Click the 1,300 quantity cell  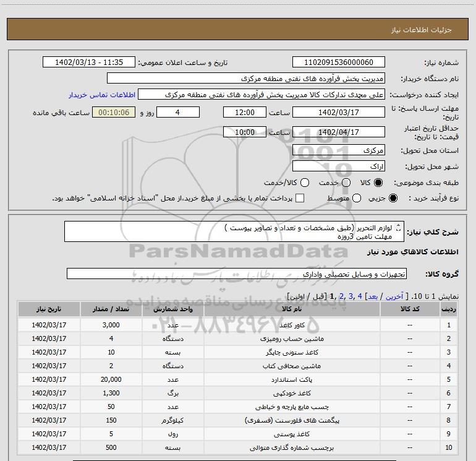click(x=111, y=393)
